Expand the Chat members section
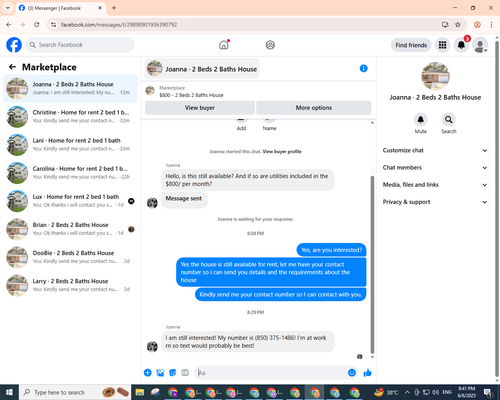 tap(435, 168)
